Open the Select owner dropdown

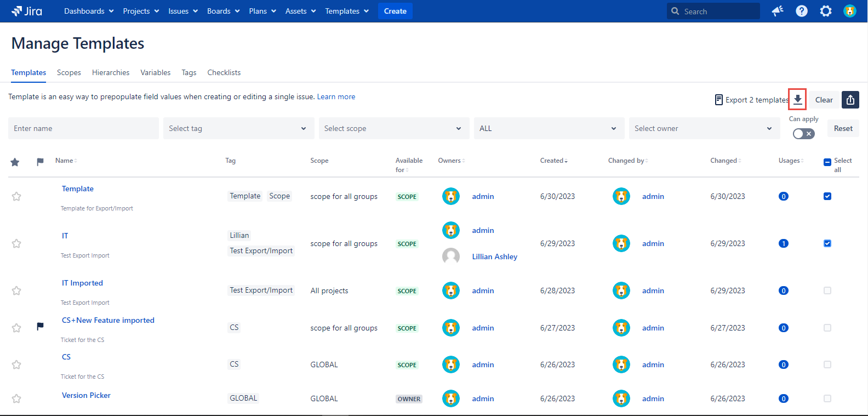click(x=704, y=128)
